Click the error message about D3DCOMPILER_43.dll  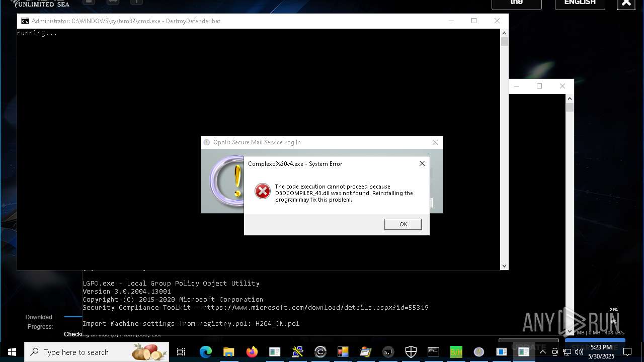coord(344,193)
